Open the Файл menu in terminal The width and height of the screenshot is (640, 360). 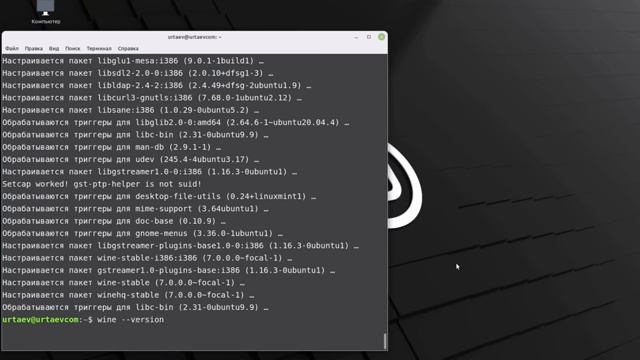tap(12, 49)
